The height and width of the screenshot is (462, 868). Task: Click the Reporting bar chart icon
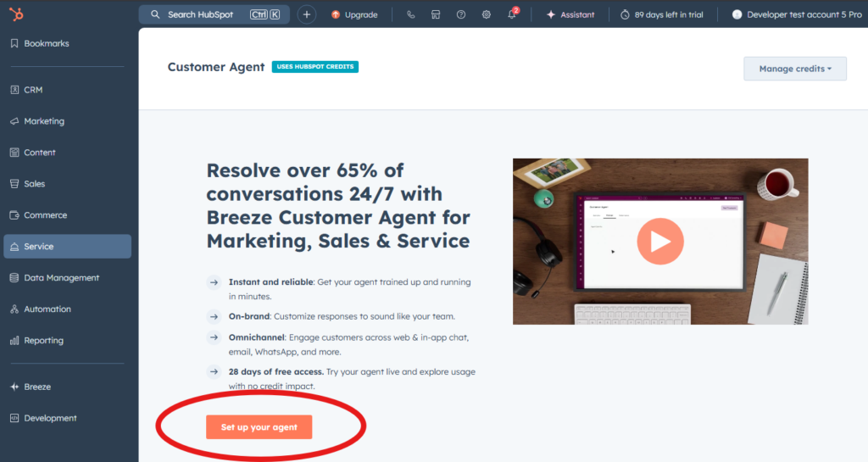tap(14, 340)
